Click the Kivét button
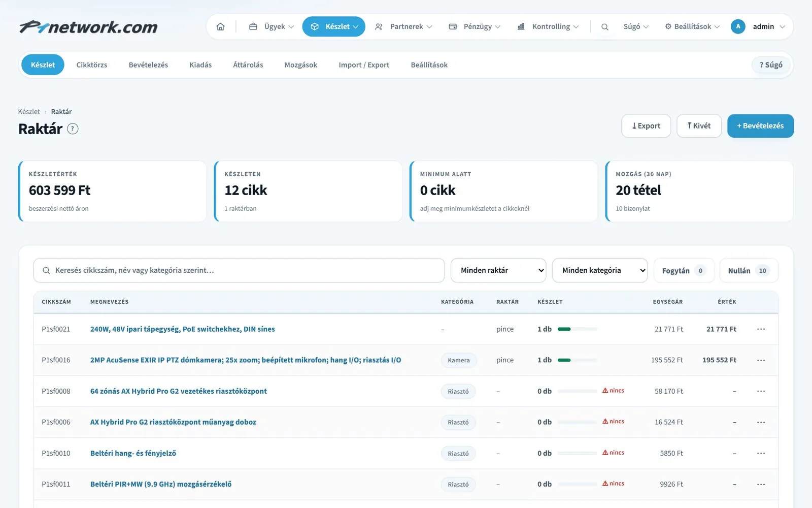The image size is (812, 508). (699, 126)
